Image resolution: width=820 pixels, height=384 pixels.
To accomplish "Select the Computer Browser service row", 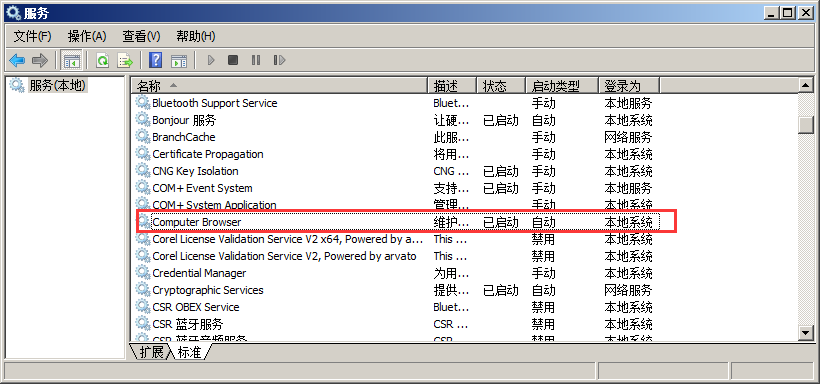I will click(398, 222).
